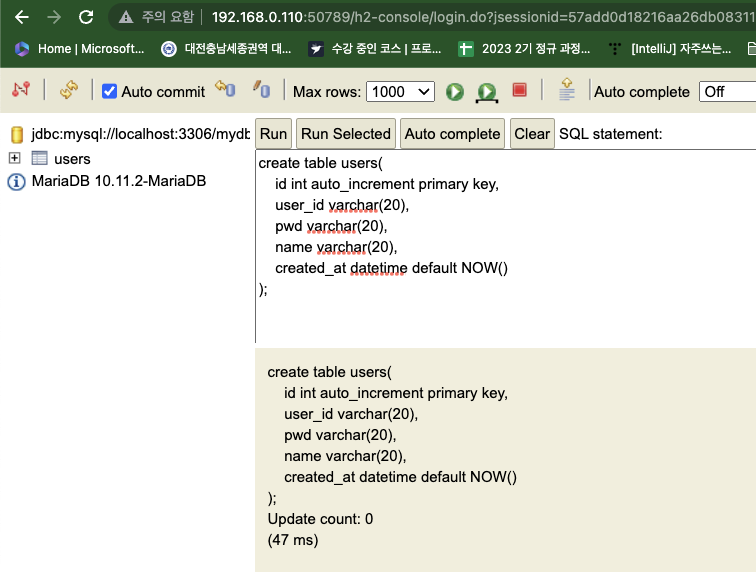This screenshot has width=756, height=572.
Task: Open the 대전충남세종권역 bookmark
Action: pos(226,49)
